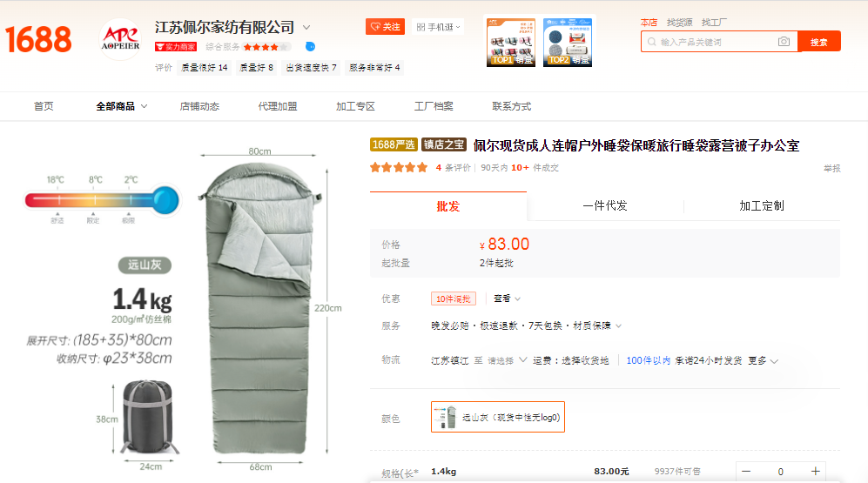Open the 联系方式 page link
868x483 pixels.
(512, 106)
